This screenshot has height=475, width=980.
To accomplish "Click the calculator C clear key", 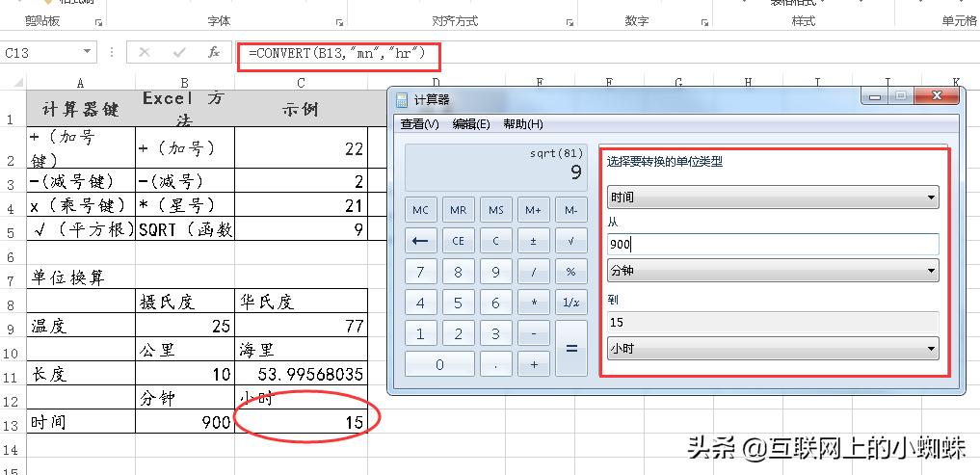I will coord(495,241).
